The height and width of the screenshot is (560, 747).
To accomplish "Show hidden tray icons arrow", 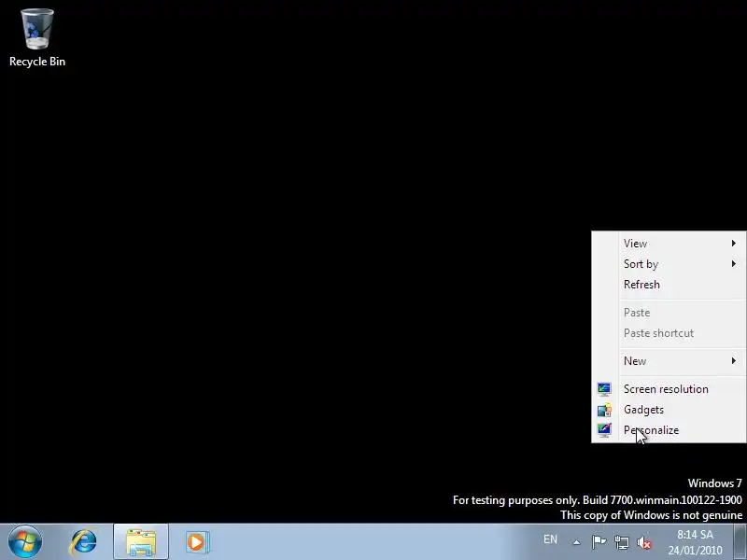I will [x=576, y=542].
